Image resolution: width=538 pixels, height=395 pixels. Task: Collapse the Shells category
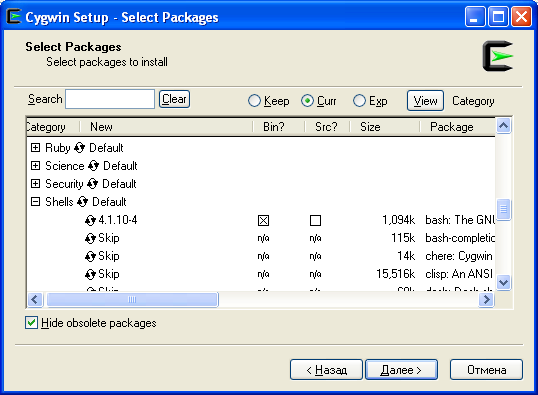click(35, 201)
